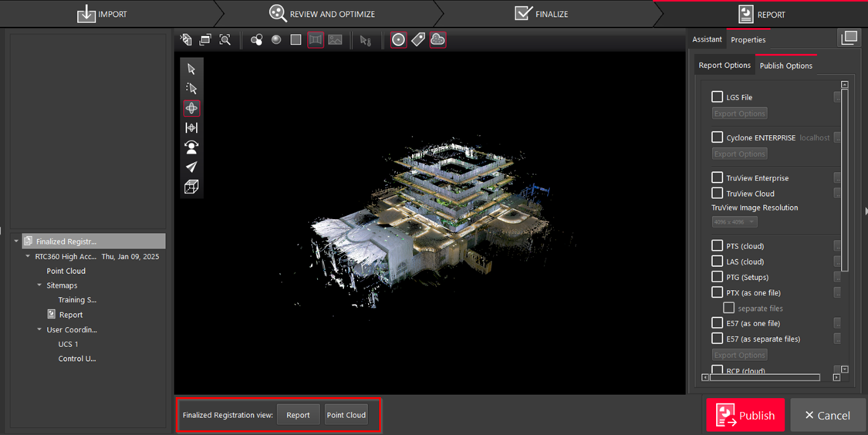868x435 pixels.
Task: Collapse the Sitemaps tree node
Action: tap(39, 285)
